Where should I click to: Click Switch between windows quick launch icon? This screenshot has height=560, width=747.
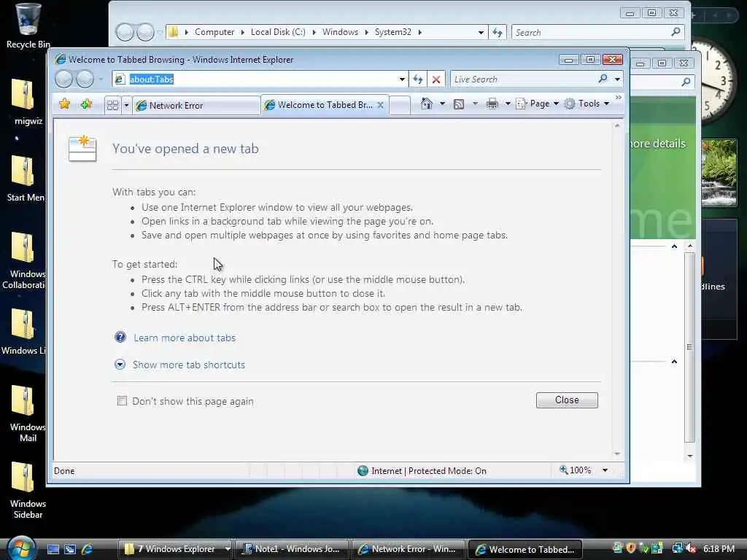pyautogui.click(x=69, y=549)
